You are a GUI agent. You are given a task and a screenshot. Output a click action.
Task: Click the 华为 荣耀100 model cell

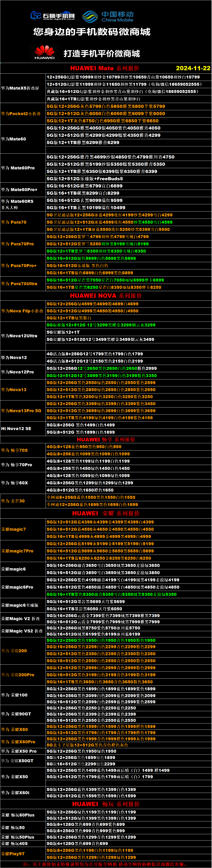coord(23,695)
